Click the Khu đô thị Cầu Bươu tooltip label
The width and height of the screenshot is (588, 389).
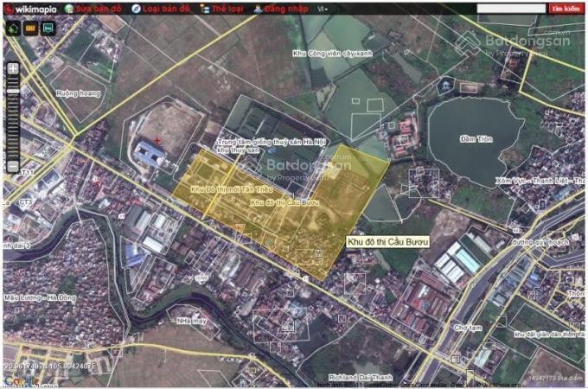point(387,242)
